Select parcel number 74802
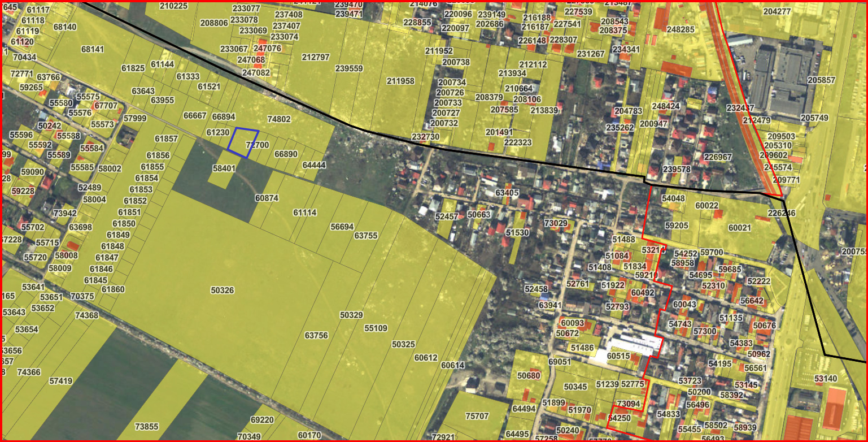The width and height of the screenshot is (868, 442). click(x=279, y=119)
